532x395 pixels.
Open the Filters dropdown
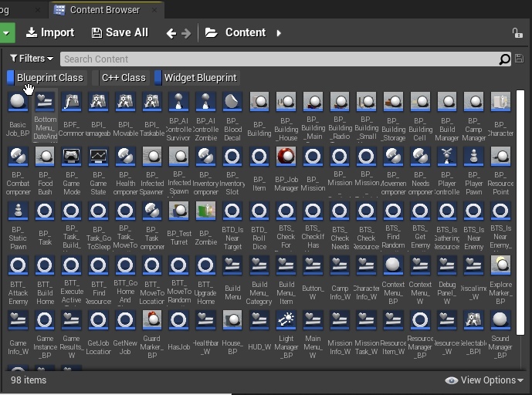32,59
